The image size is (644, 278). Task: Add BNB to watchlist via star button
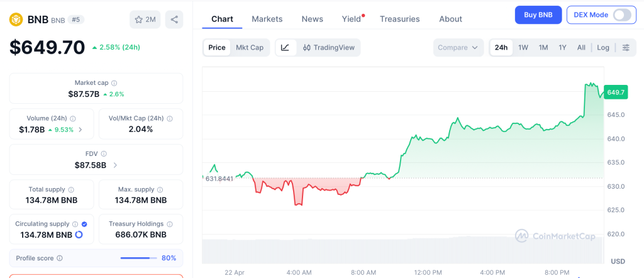[145, 19]
